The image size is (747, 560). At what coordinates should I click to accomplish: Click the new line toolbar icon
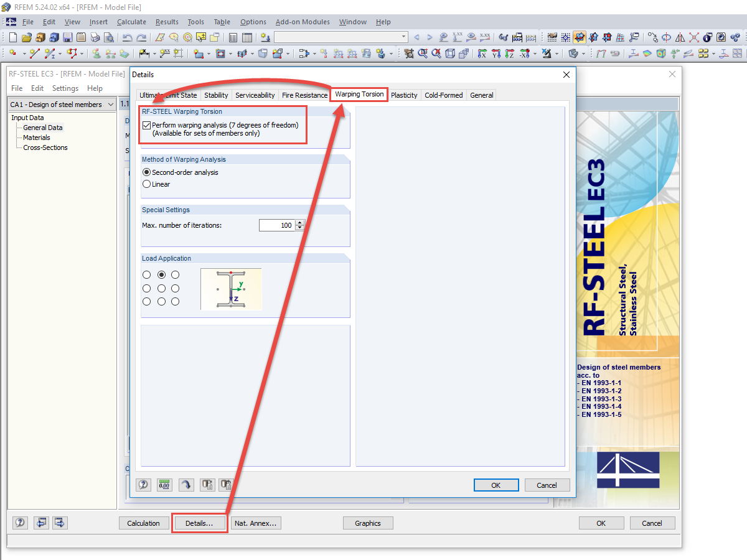pos(35,54)
